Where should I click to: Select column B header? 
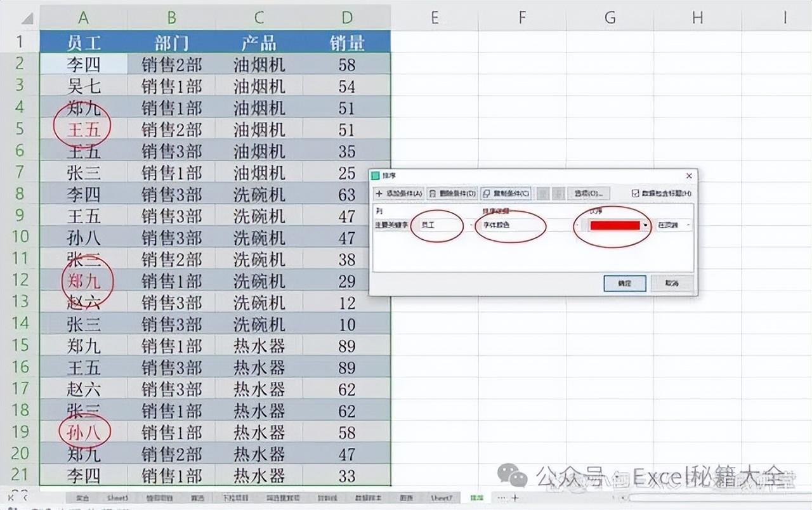pos(171,18)
